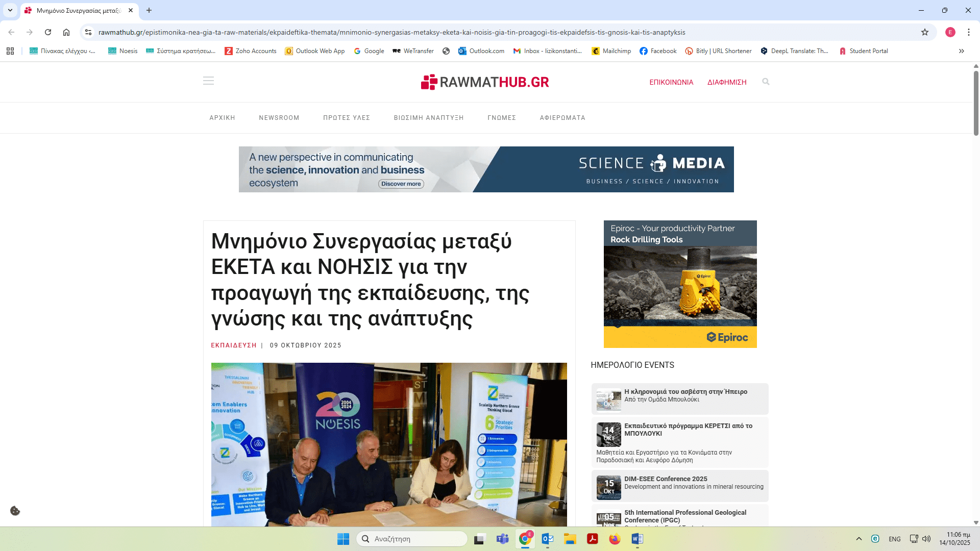This screenshot has height=551, width=980.
Task: Open the NEWSROOM menu item
Action: point(279,118)
